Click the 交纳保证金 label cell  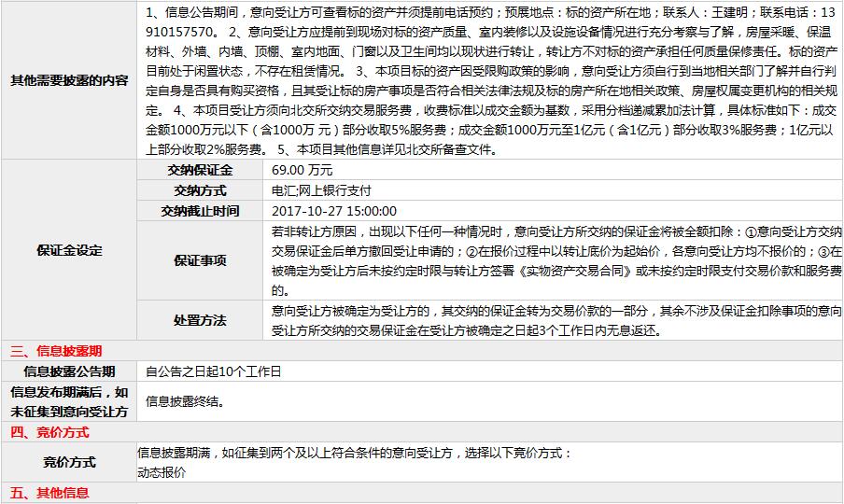click(x=200, y=170)
